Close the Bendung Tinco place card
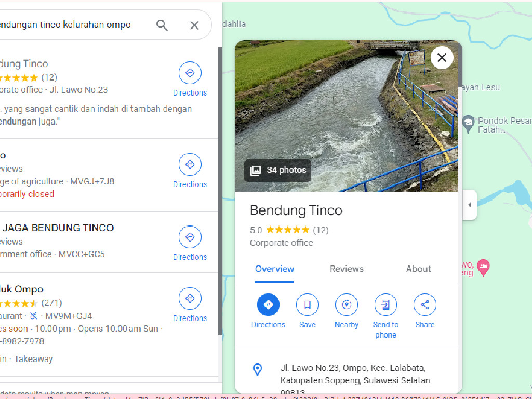Image resolution: width=532 pixels, height=399 pixels. 442,58
